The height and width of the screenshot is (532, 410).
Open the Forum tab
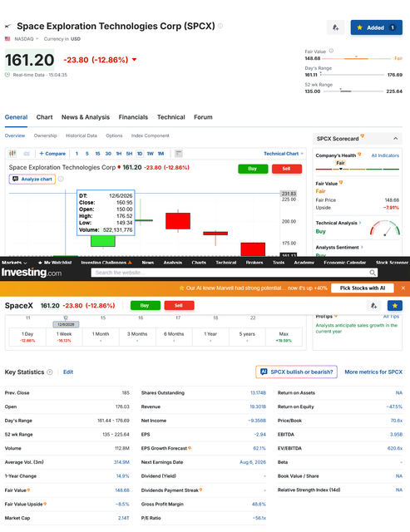[x=203, y=117]
